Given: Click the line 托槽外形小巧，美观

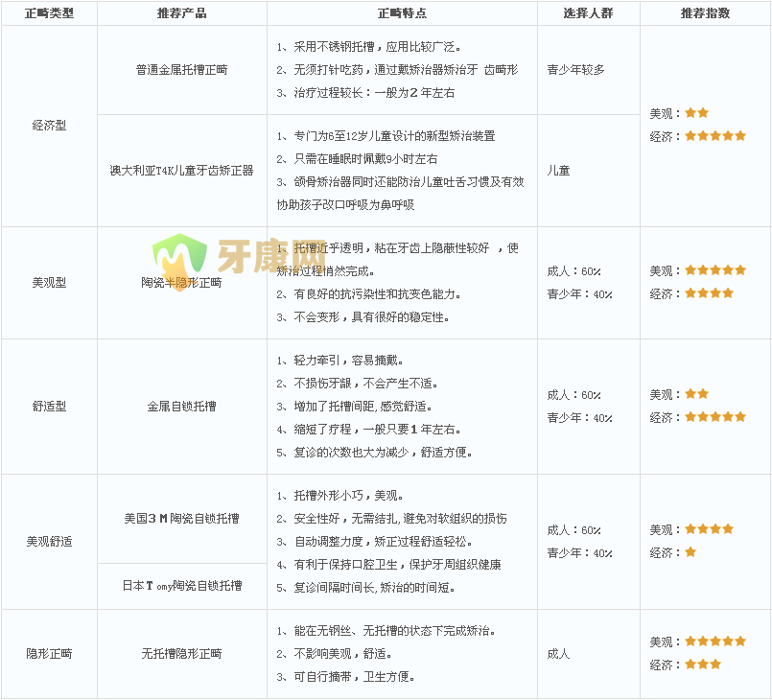Looking at the screenshot, I should pyautogui.click(x=339, y=496).
